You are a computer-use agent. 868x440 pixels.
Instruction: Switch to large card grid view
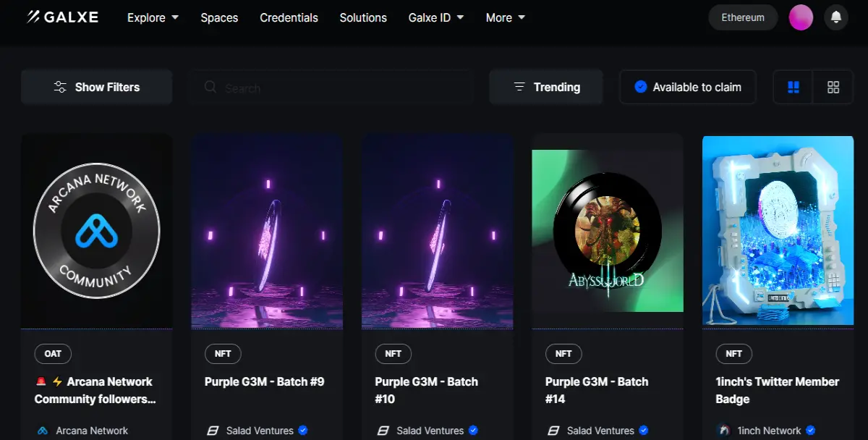(793, 88)
